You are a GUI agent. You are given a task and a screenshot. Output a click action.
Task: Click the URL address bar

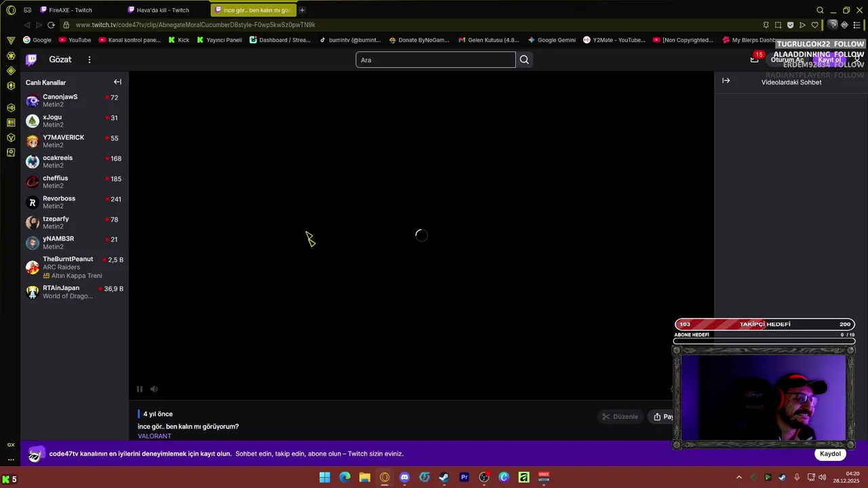(407, 25)
